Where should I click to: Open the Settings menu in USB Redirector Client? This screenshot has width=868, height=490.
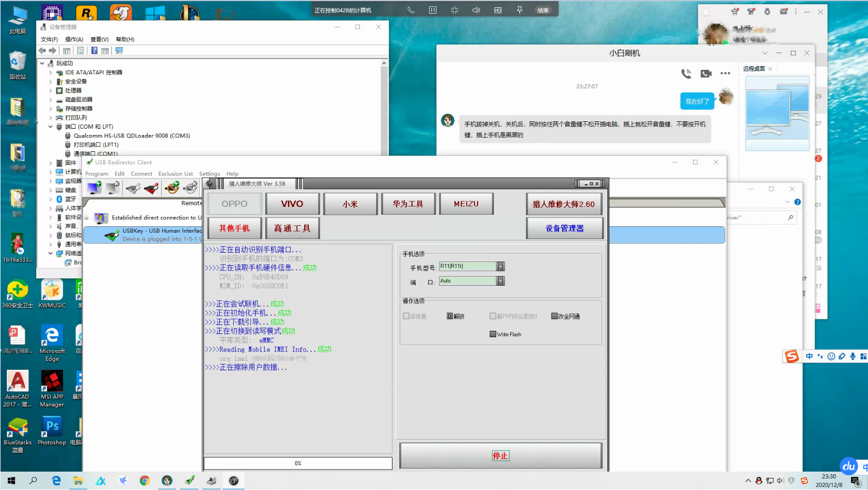tap(209, 174)
